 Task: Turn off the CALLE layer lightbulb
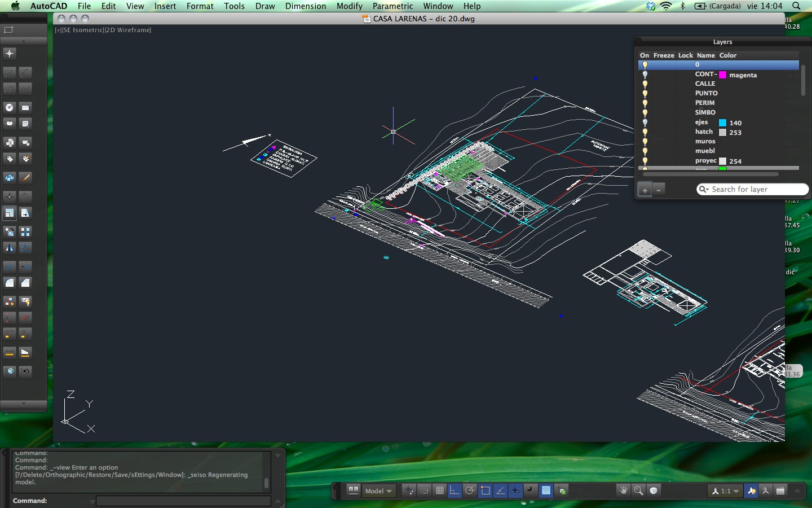645,84
